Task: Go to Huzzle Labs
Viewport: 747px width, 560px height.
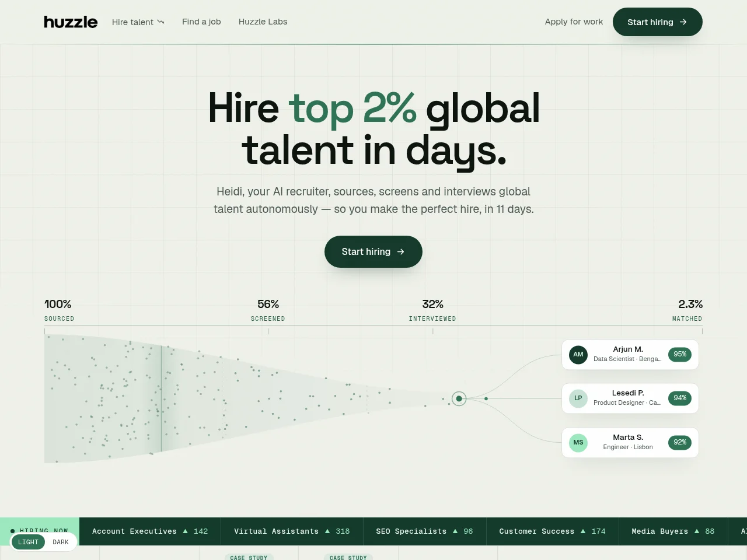Action: pyautogui.click(x=263, y=22)
